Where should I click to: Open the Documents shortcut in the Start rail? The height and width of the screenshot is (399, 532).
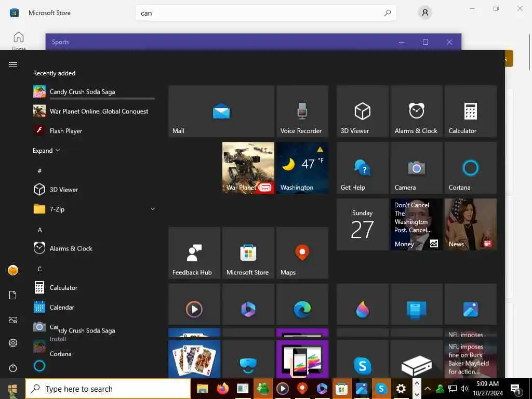coord(13,295)
